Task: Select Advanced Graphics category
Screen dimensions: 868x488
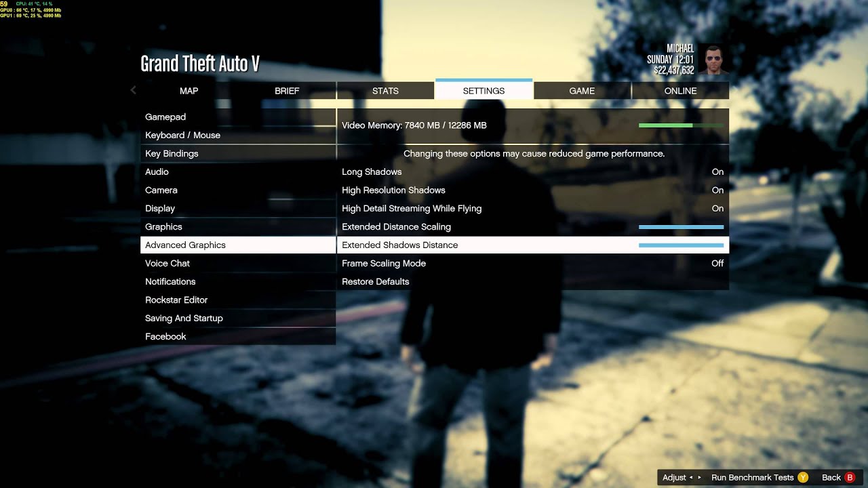Action: click(x=238, y=245)
